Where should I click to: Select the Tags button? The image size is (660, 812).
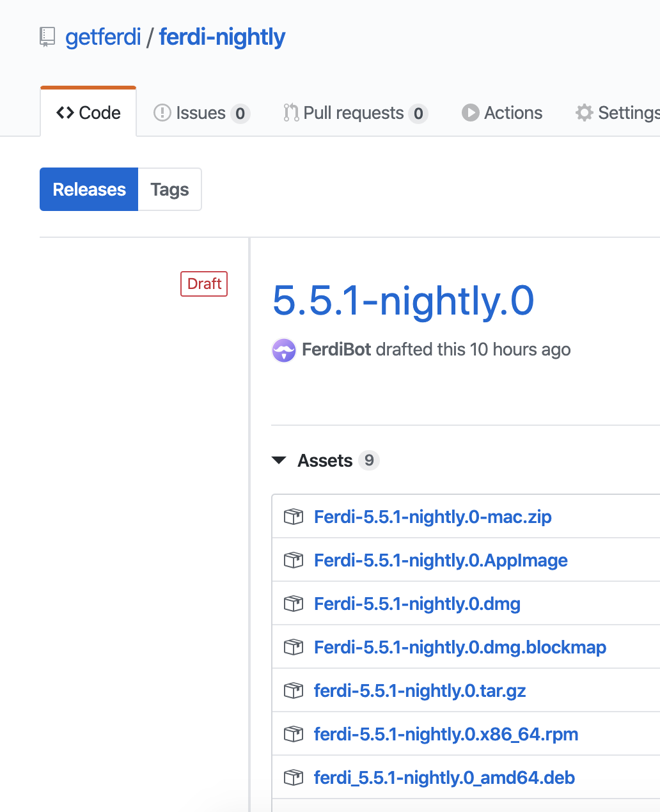pos(169,189)
